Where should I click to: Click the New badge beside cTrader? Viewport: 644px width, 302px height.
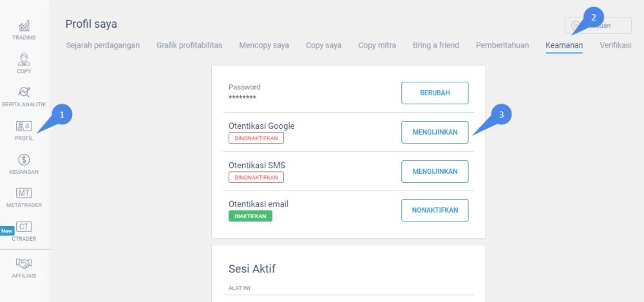7,231
